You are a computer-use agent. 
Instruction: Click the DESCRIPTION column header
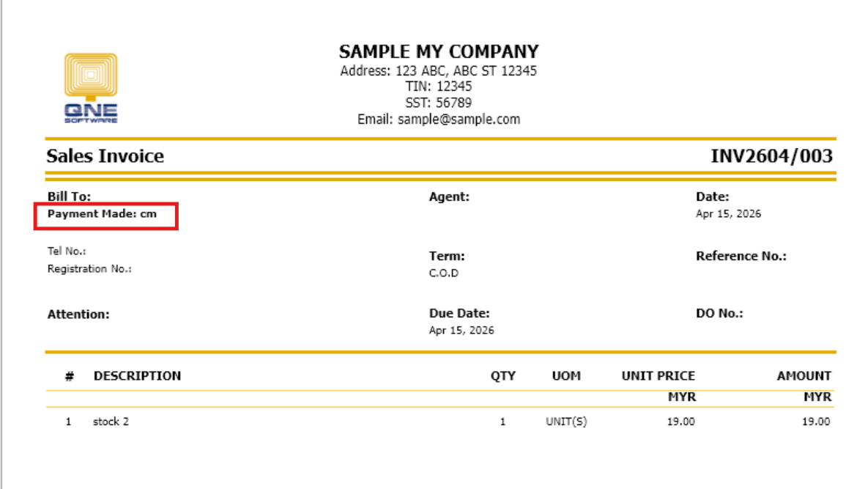(137, 376)
